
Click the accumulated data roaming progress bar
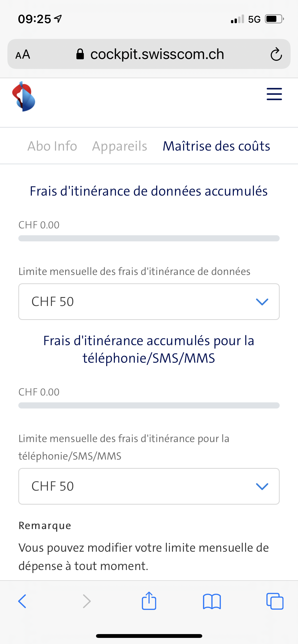[149, 238]
